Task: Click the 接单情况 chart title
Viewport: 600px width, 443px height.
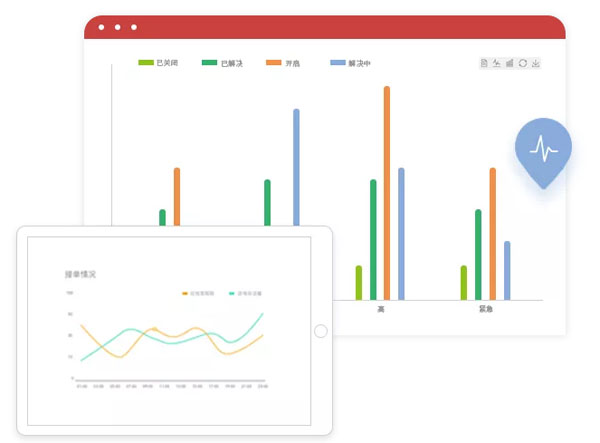Action: [x=81, y=273]
